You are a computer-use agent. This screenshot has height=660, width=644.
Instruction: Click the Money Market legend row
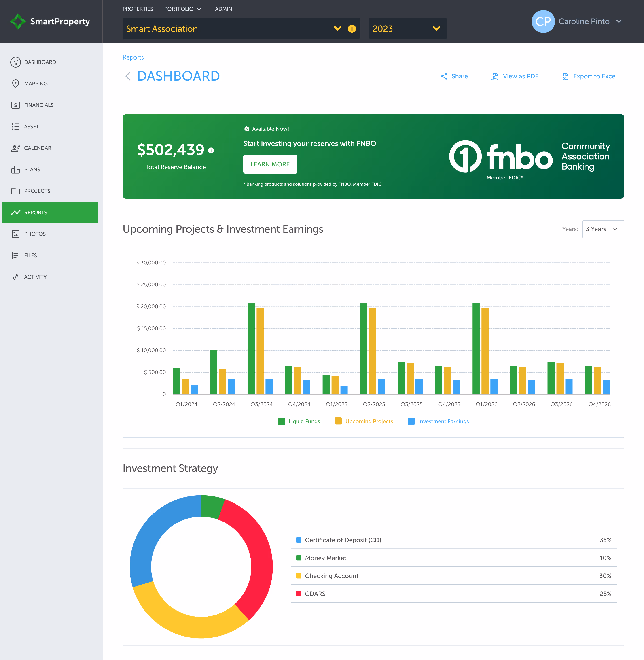click(453, 558)
